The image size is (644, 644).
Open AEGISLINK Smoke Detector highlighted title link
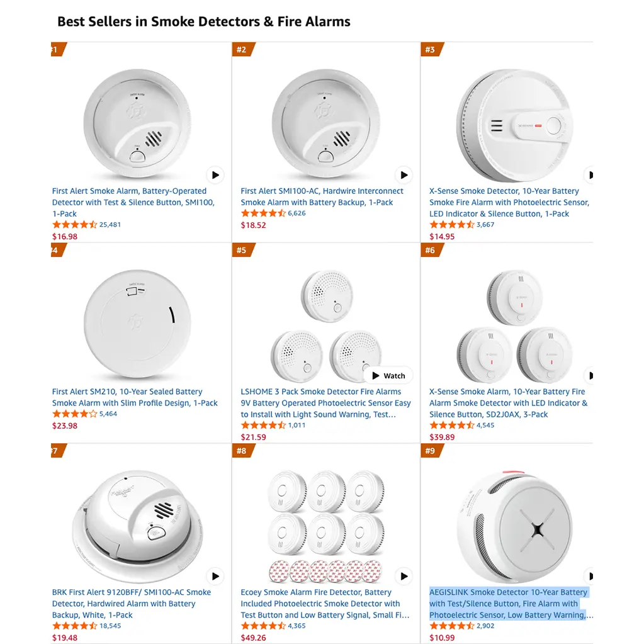[510, 604]
